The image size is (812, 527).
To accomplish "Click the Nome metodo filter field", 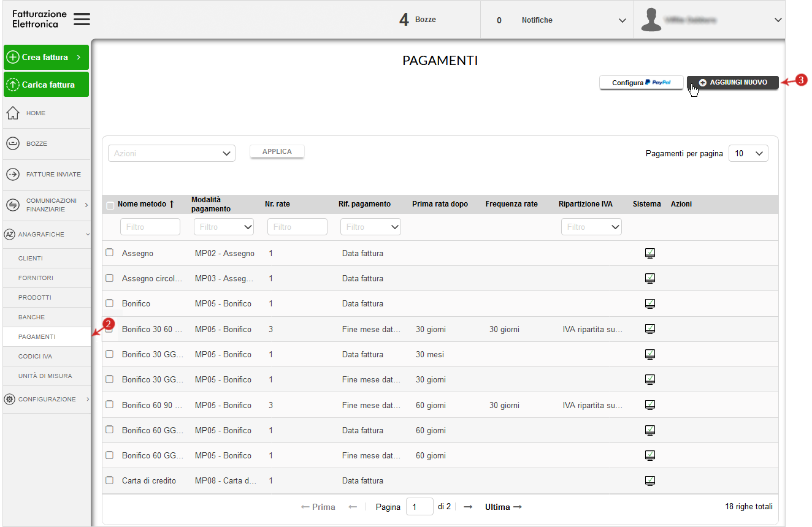I will [x=150, y=227].
